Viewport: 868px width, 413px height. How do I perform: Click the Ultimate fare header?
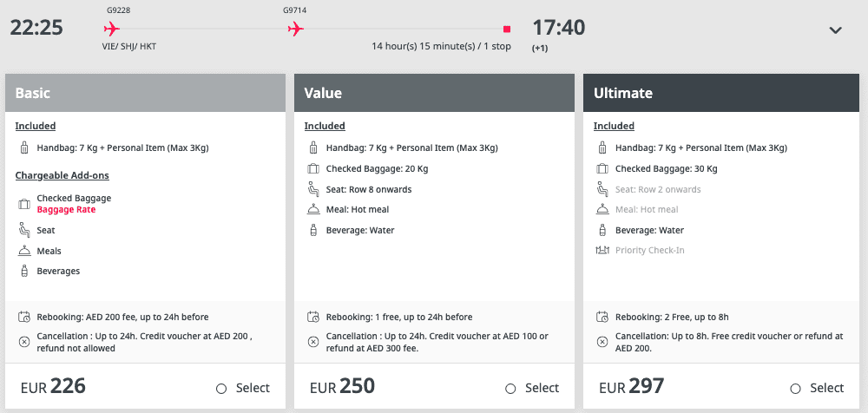723,93
